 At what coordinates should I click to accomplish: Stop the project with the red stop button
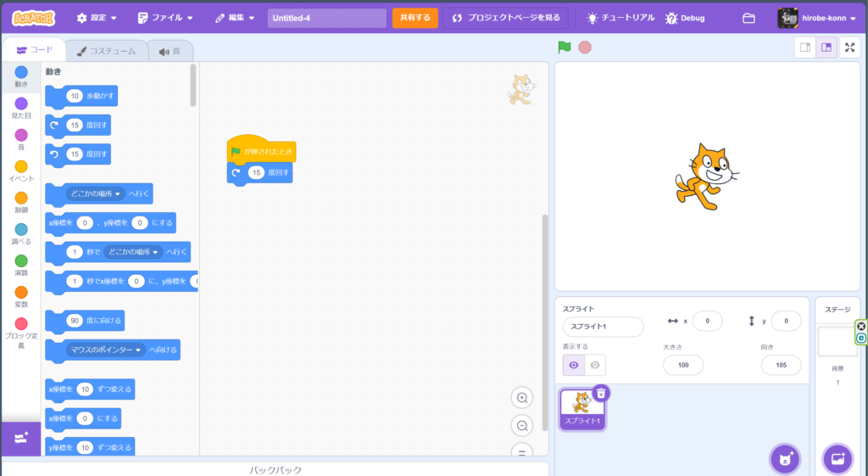click(585, 48)
